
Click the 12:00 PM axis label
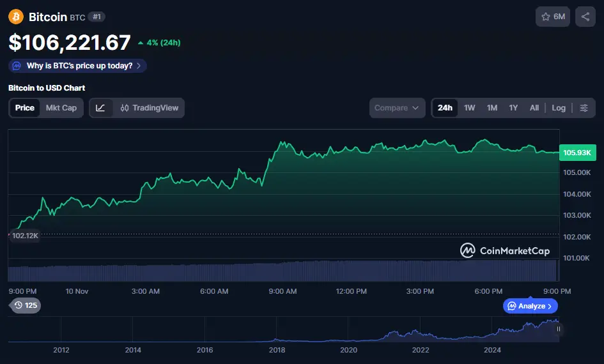click(351, 291)
